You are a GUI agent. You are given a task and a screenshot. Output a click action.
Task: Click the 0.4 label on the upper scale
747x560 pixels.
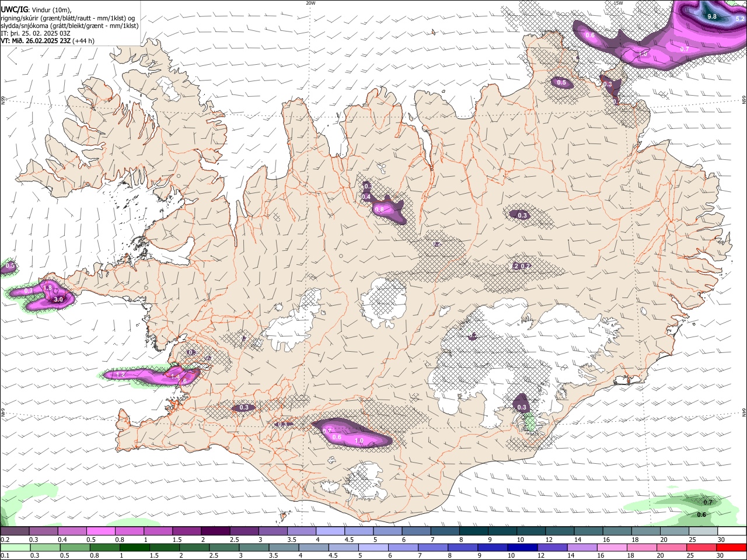[x=62, y=540]
